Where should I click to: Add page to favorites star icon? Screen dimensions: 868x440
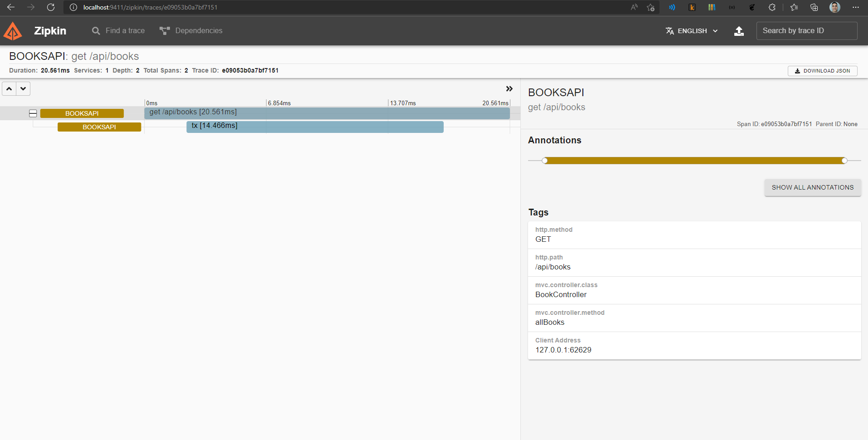[651, 7]
